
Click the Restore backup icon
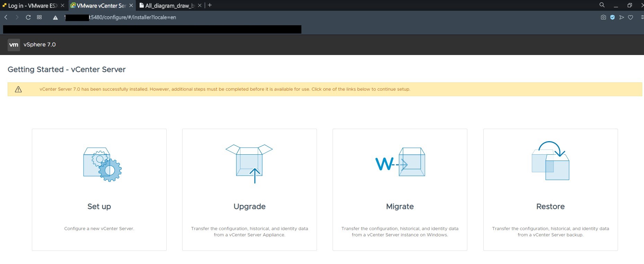coord(550,161)
